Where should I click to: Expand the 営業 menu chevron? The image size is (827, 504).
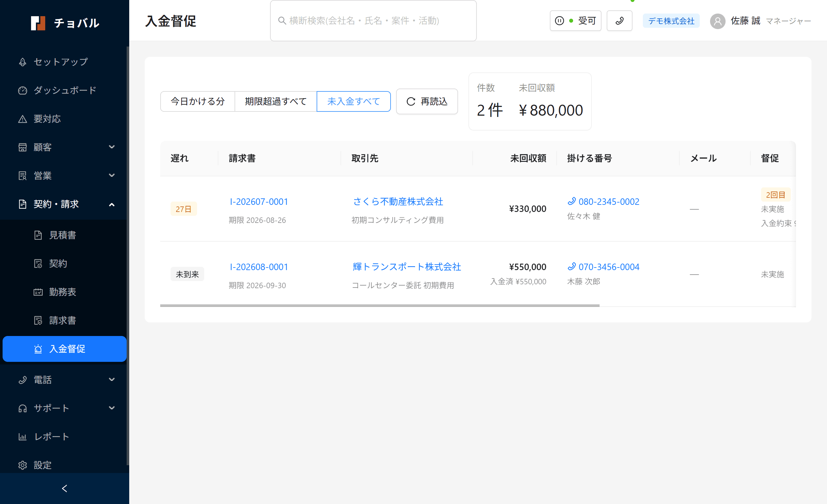(112, 175)
